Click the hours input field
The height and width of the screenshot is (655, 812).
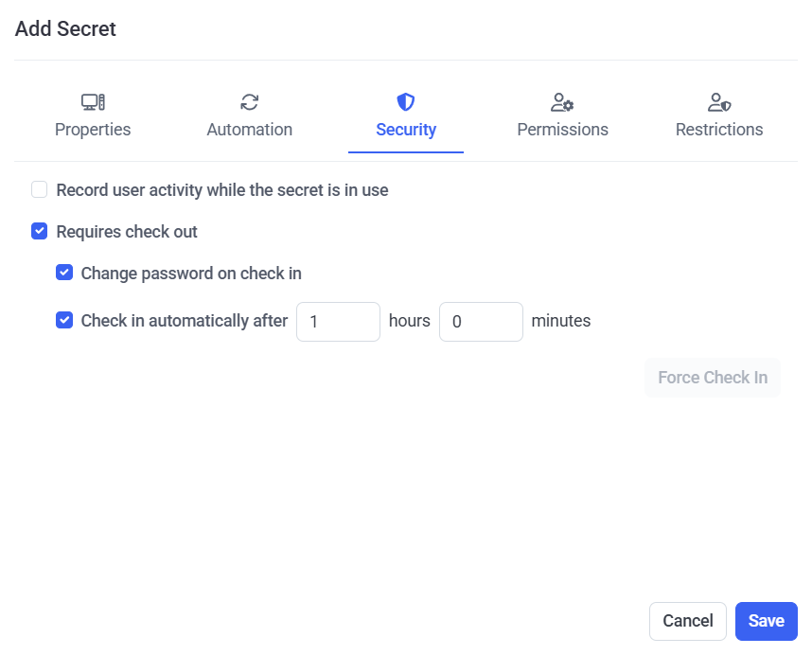pyautogui.click(x=338, y=322)
